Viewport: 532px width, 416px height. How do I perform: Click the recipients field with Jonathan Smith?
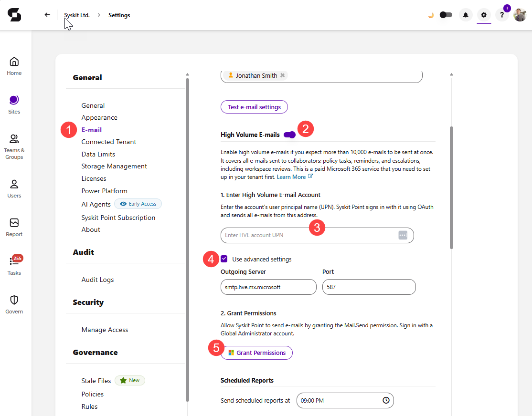coord(321,76)
